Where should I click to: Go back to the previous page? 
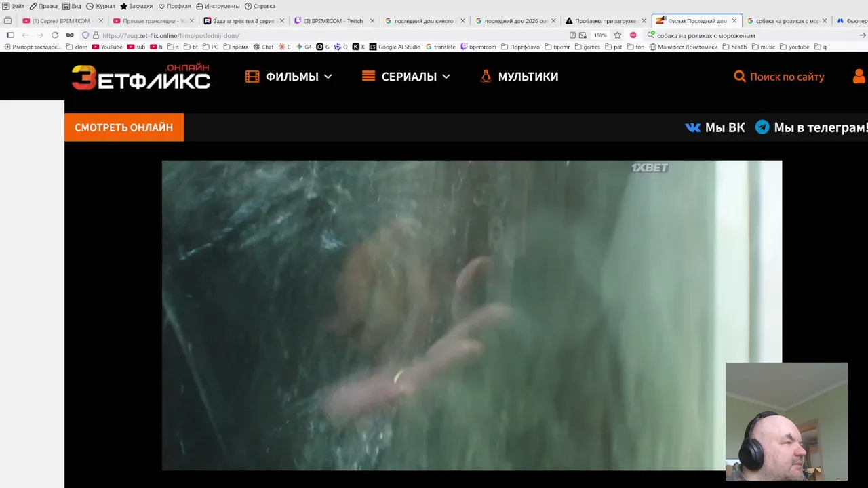coord(25,35)
